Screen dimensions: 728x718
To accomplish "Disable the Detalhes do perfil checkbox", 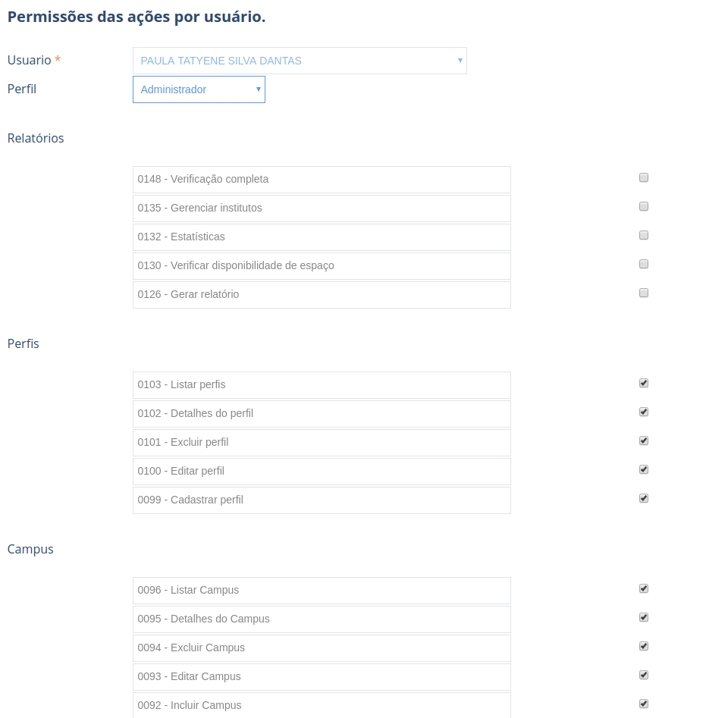I will tap(644, 412).
